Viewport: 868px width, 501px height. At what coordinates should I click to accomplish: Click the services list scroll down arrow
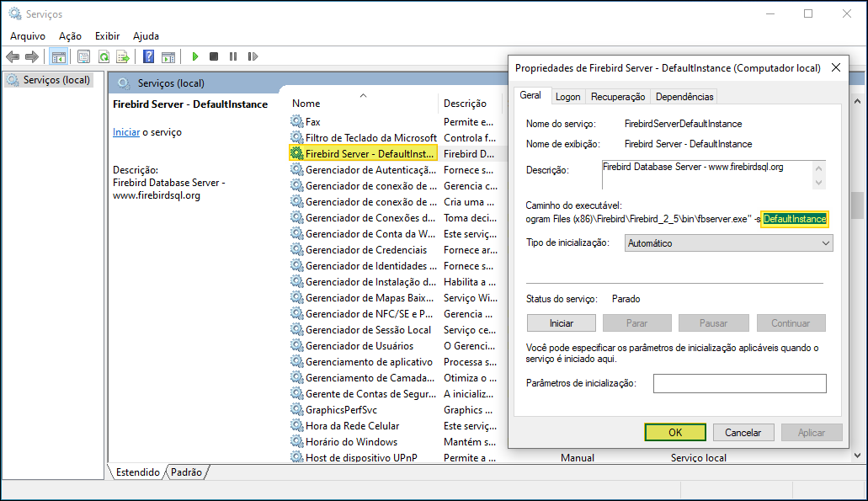click(x=857, y=456)
